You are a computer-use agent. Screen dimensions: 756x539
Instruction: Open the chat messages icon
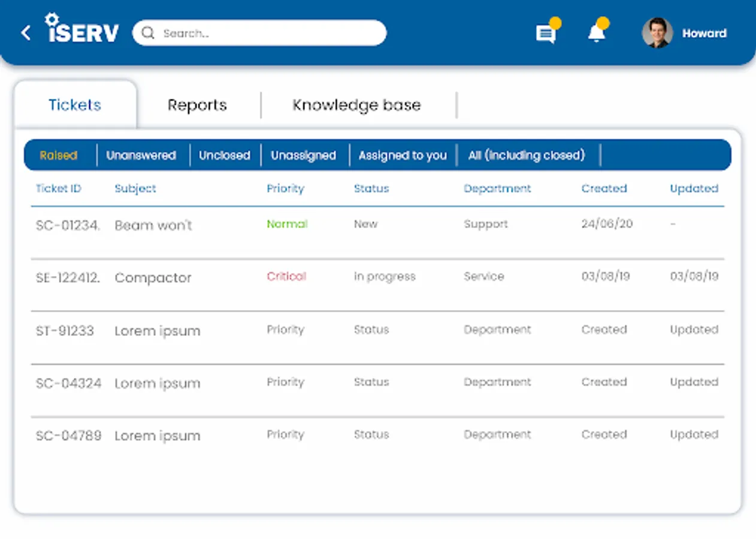tap(545, 34)
